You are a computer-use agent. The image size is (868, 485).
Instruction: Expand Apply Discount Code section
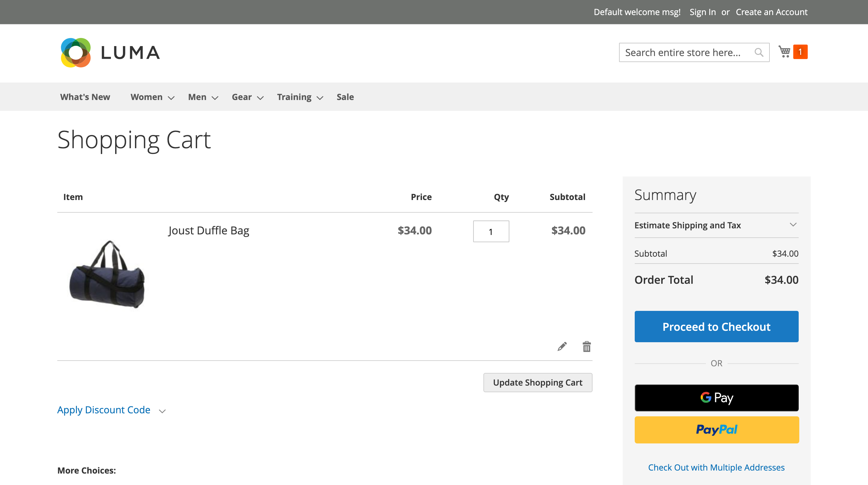click(112, 410)
